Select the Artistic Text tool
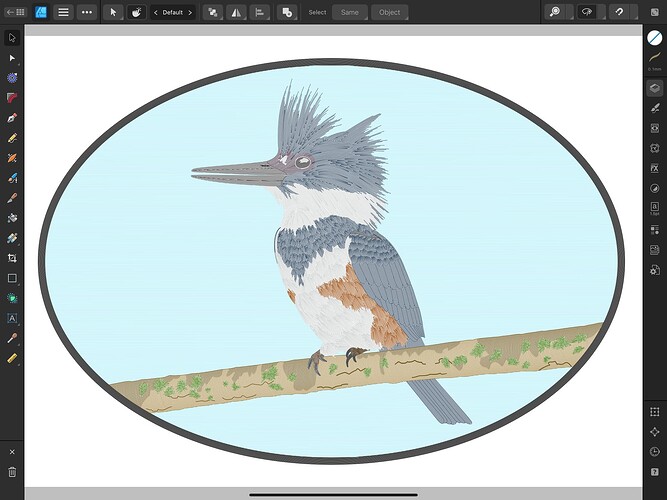This screenshot has height=500, width=667. [x=12, y=318]
